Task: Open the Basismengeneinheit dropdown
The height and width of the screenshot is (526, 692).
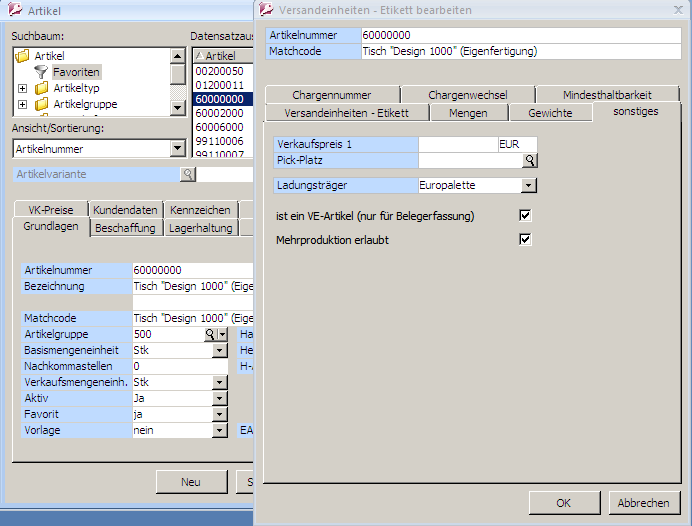Action: click(219, 351)
